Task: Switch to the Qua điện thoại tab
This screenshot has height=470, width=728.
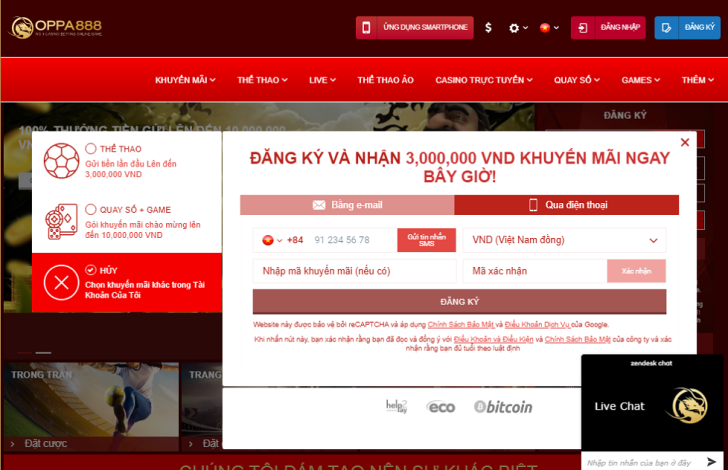Action: coord(566,205)
